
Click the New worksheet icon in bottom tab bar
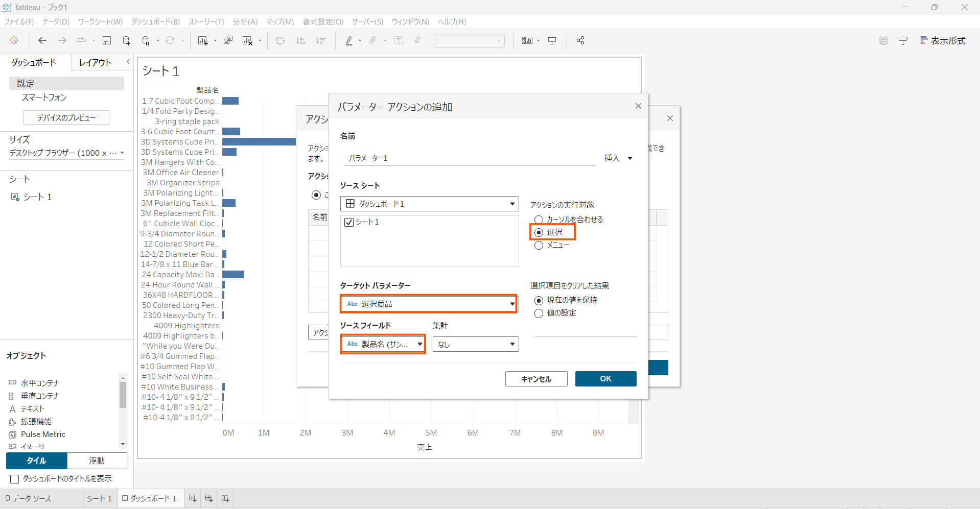(x=193, y=498)
